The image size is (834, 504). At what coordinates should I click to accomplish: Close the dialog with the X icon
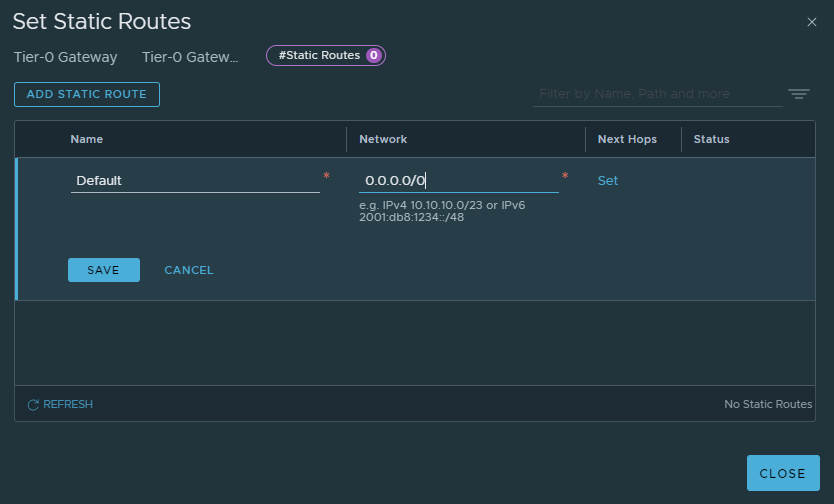tap(812, 22)
